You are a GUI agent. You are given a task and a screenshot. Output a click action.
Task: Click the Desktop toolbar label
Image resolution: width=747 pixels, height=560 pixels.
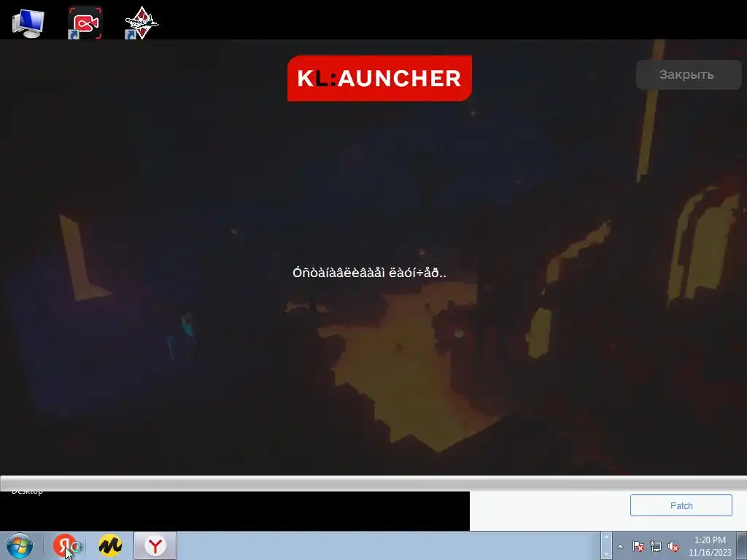(27, 492)
